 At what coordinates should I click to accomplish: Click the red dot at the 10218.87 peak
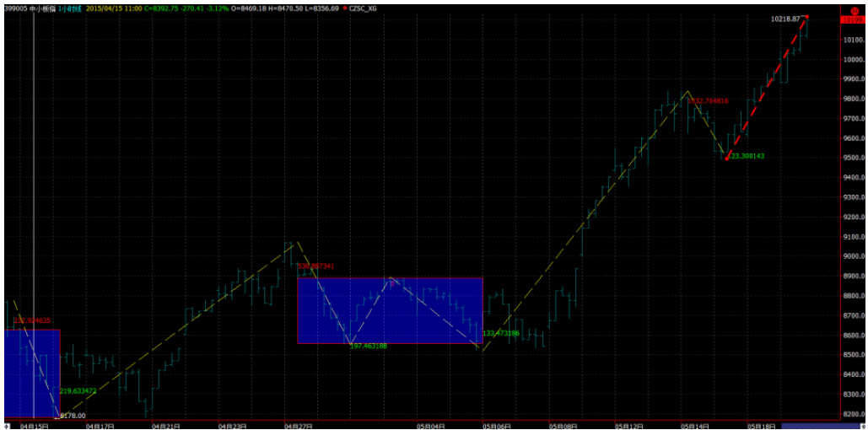click(806, 17)
